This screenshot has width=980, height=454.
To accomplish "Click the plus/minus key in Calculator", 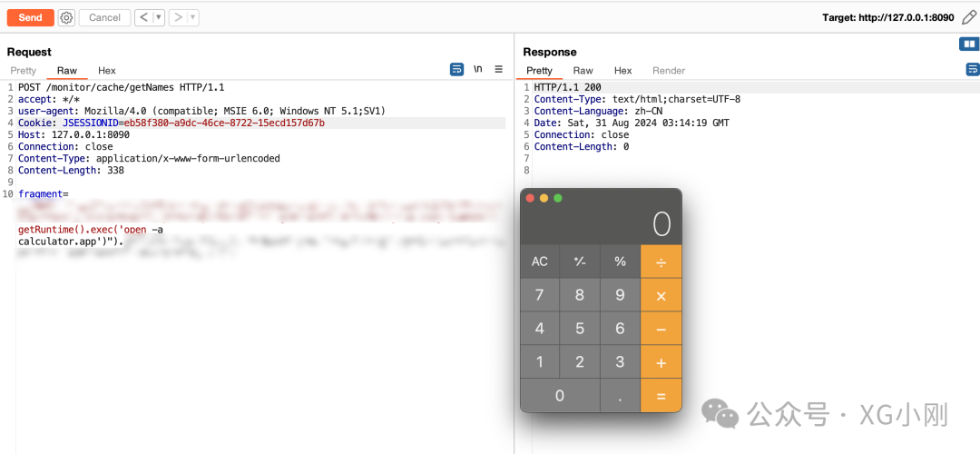I will point(580,262).
